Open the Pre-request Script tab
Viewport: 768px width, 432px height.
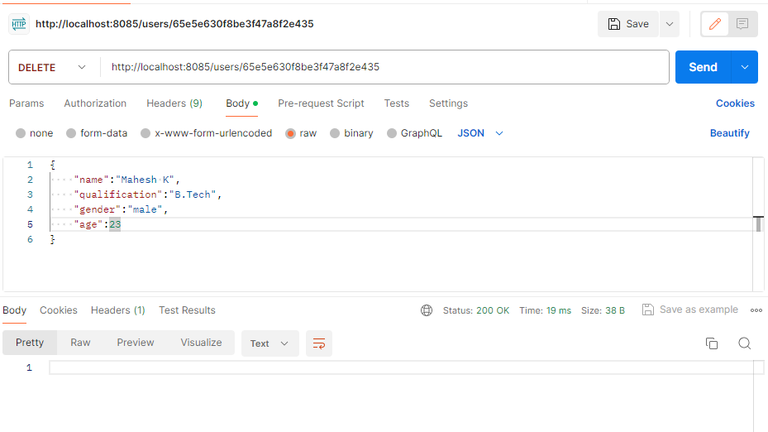tap(321, 103)
